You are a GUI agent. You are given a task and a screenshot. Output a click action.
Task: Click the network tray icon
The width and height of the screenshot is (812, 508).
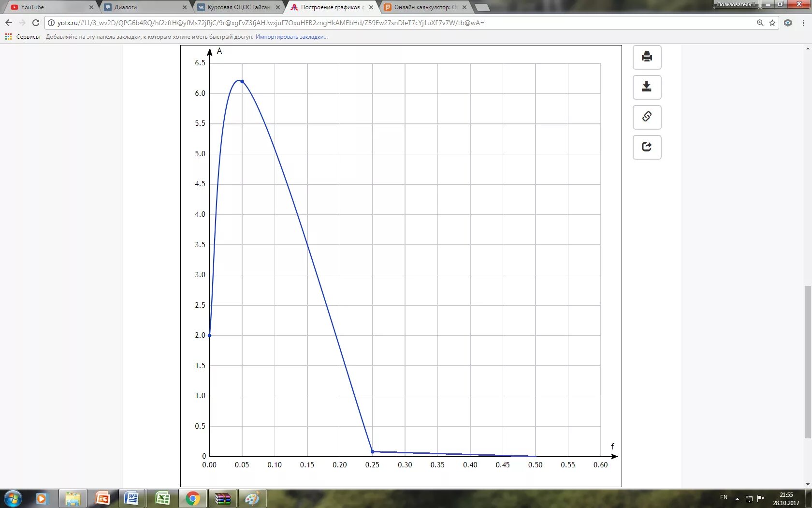coord(749,498)
